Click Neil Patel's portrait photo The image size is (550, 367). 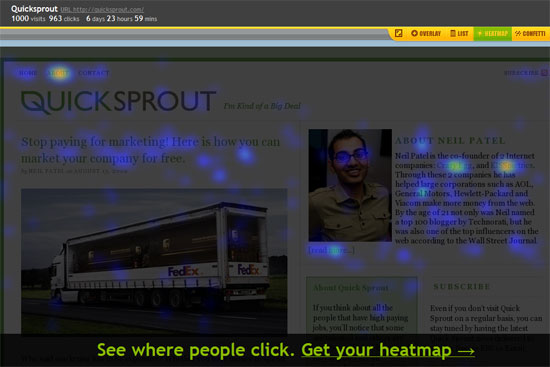tap(350, 185)
